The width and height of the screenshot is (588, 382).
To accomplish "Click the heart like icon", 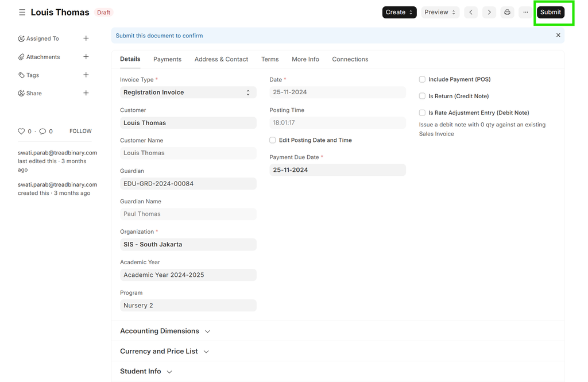I will pyautogui.click(x=22, y=132).
